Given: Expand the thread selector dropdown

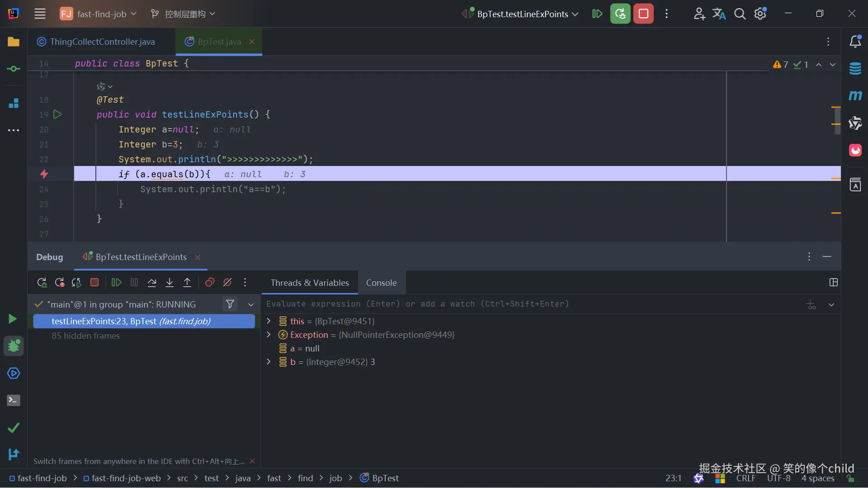Looking at the screenshot, I should (x=251, y=305).
